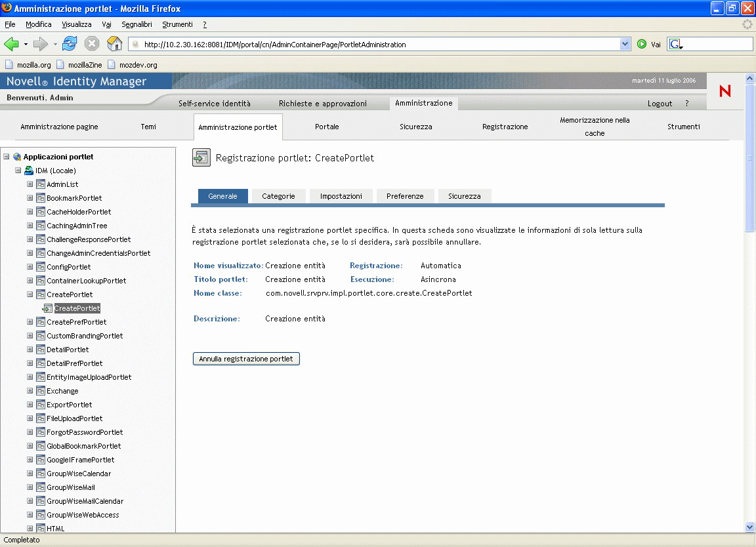
Task: Expand the CachingAdminTree node
Action: coord(30,226)
